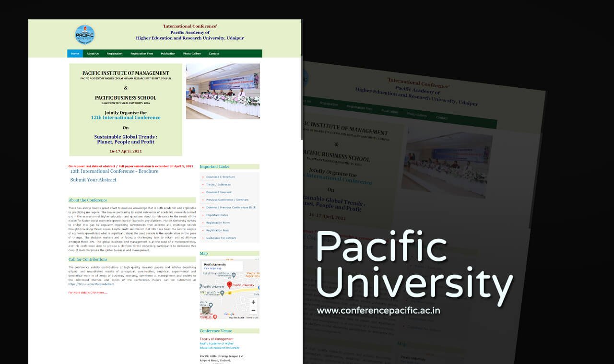Click the red submission extended notice

tap(131, 166)
